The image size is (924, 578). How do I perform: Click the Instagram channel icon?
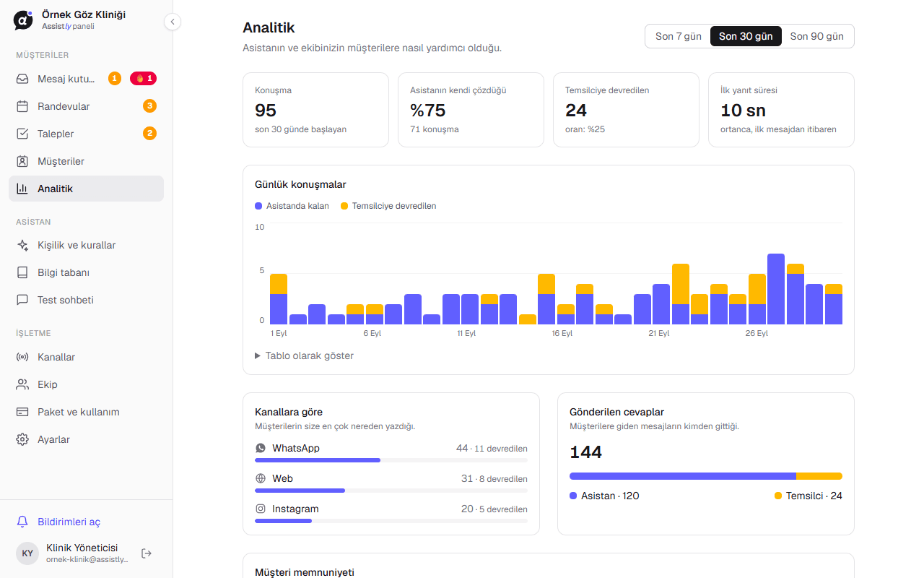[x=261, y=509]
